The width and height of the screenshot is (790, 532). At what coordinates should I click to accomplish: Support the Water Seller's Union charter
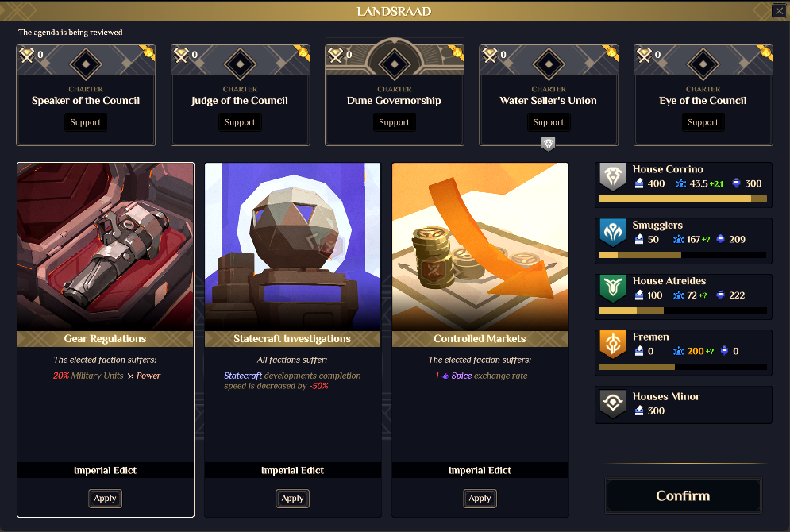(x=549, y=122)
